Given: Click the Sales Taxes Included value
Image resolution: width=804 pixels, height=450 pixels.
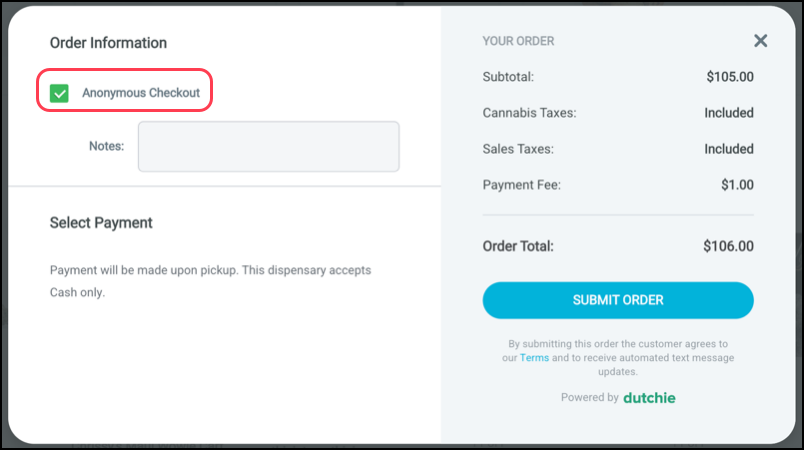Looking at the screenshot, I should click(729, 149).
